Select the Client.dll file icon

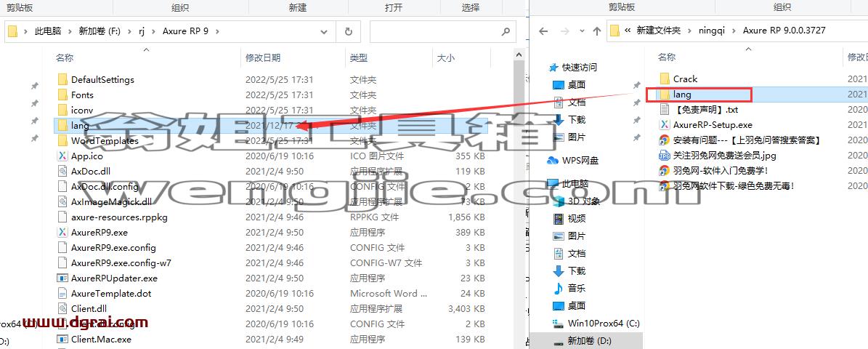62,308
